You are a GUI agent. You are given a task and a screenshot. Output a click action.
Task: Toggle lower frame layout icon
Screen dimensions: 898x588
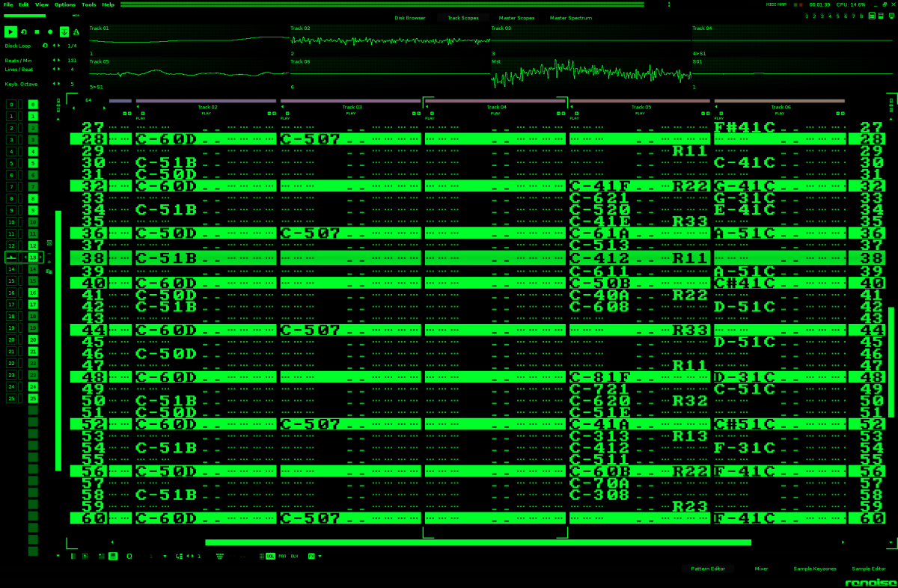881,16
